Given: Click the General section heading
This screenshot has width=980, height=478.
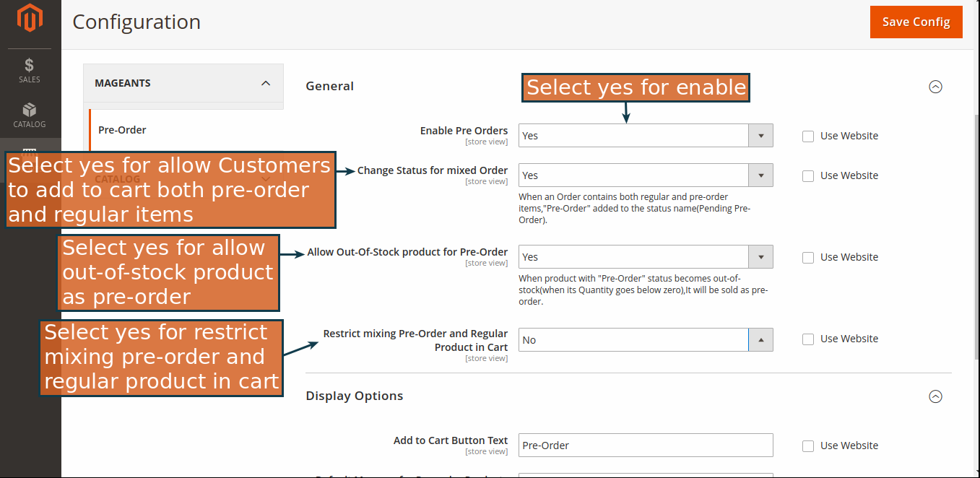Looking at the screenshot, I should [x=330, y=86].
